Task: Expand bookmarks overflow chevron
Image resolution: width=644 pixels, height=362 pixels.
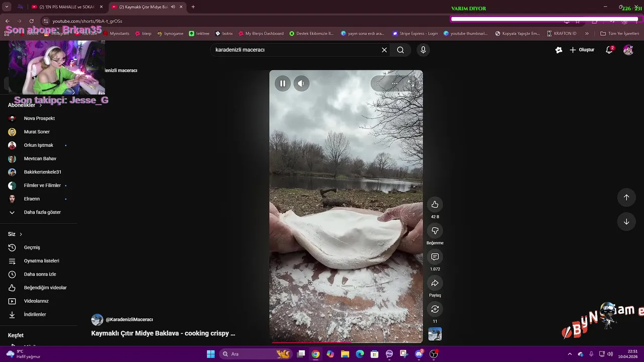Action: tap(587, 34)
